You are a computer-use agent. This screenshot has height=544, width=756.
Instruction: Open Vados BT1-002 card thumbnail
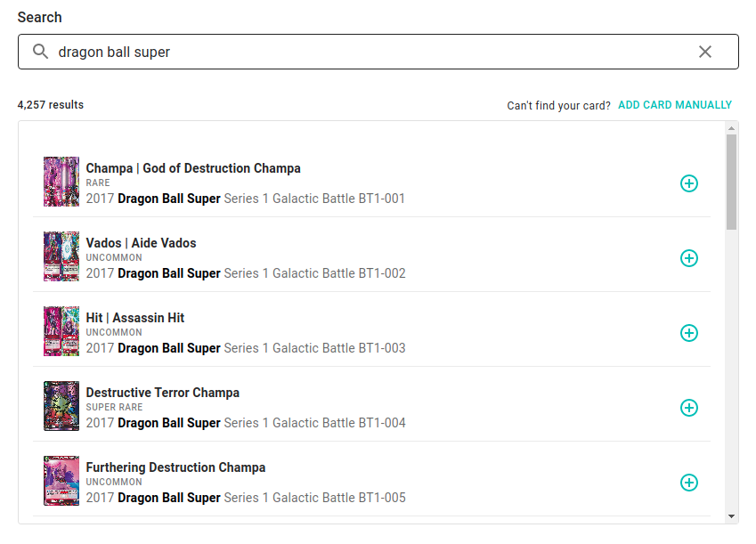(x=61, y=256)
